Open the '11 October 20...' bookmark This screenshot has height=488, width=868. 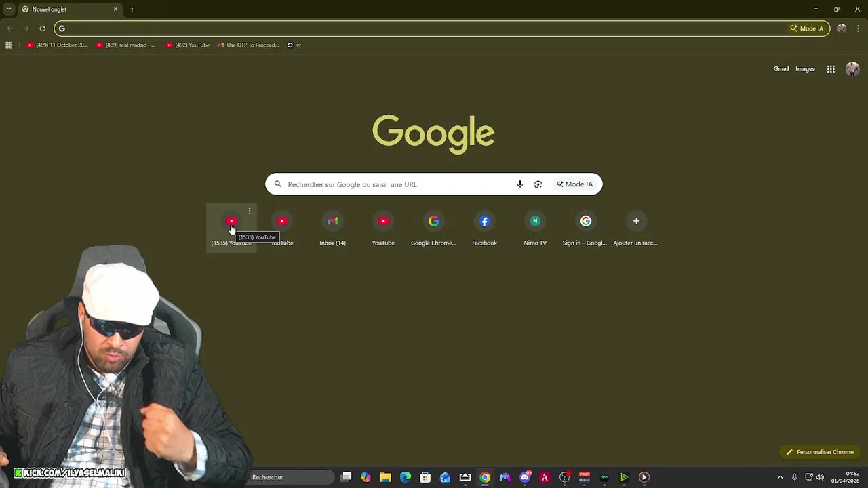tap(57, 45)
